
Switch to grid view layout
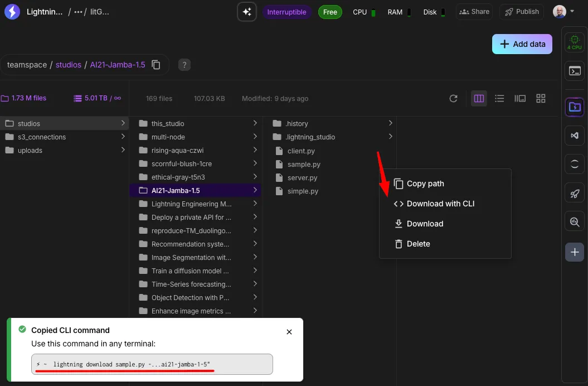coord(541,98)
